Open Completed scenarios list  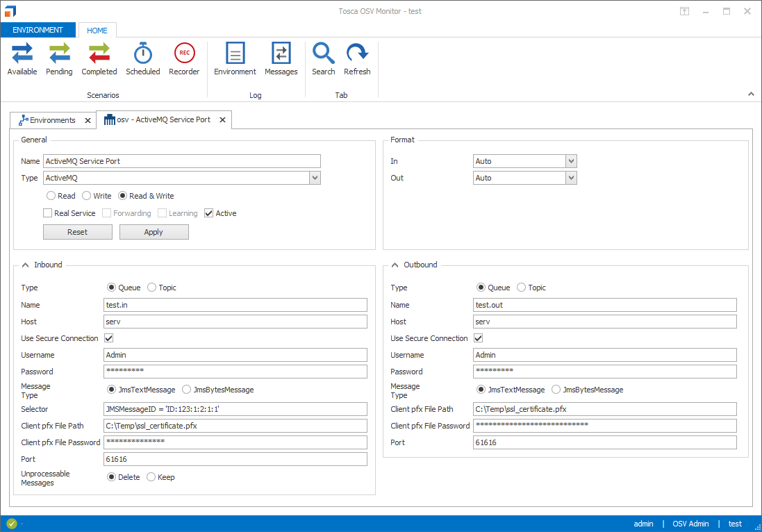(x=99, y=59)
